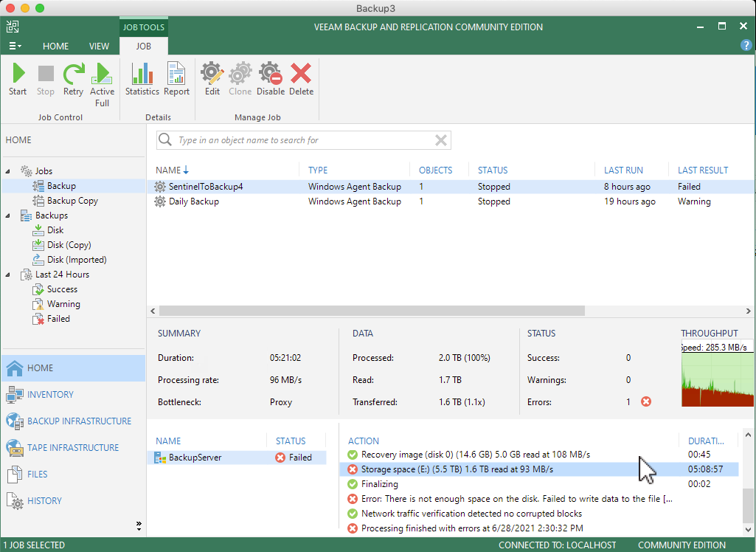Show Success jobs from last 24 hours
This screenshot has height=552, width=756.
[62, 289]
